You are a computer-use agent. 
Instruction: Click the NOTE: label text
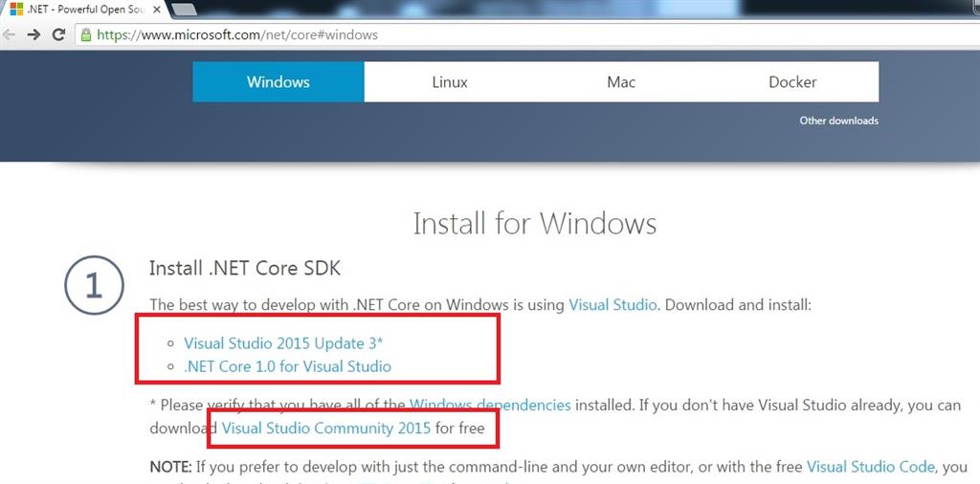tap(170, 467)
